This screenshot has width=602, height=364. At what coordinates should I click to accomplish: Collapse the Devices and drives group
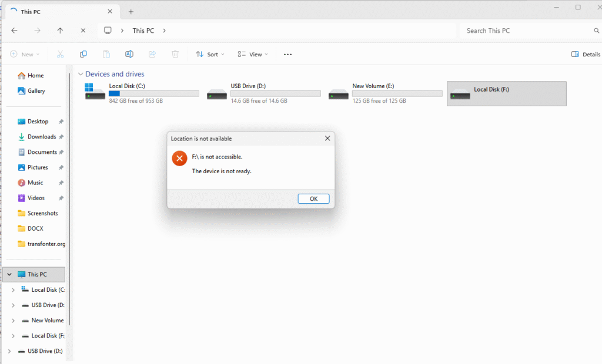pos(80,74)
